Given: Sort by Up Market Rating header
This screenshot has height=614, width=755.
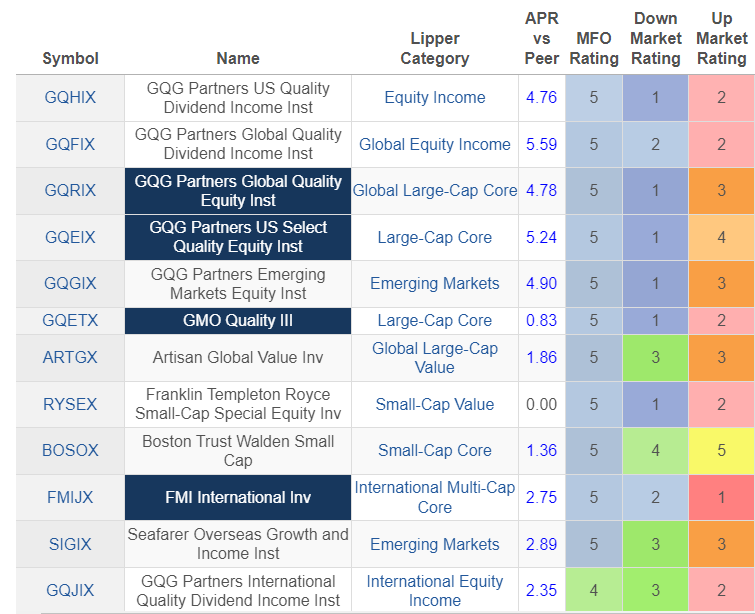Looking at the screenshot, I should click(x=721, y=38).
